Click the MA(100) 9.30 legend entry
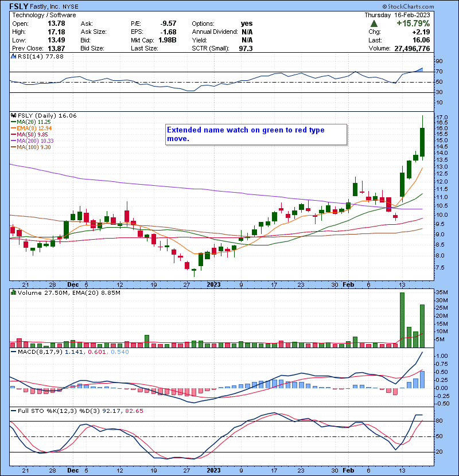Viewport: 459px width, 476px height. pos(31,147)
